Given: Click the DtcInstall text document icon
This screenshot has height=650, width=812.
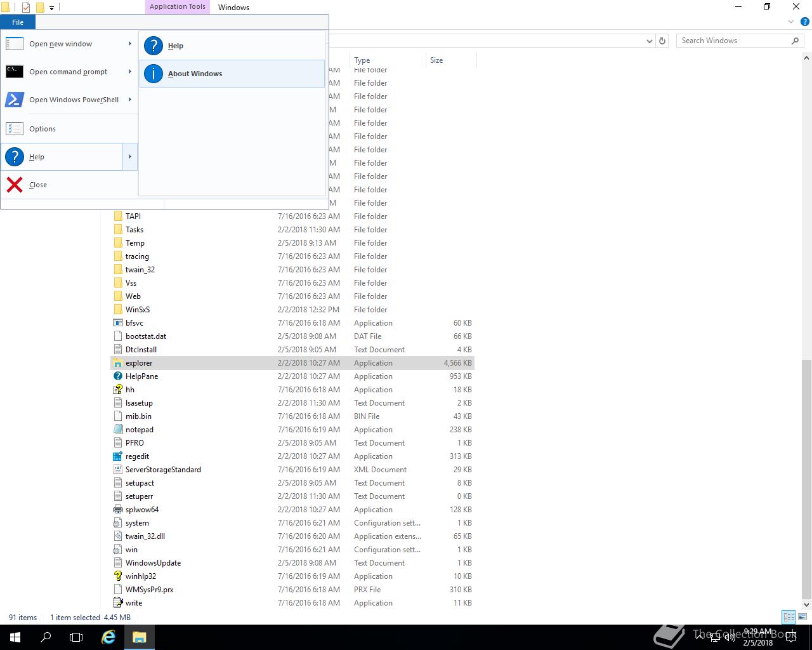Looking at the screenshot, I should point(117,350).
